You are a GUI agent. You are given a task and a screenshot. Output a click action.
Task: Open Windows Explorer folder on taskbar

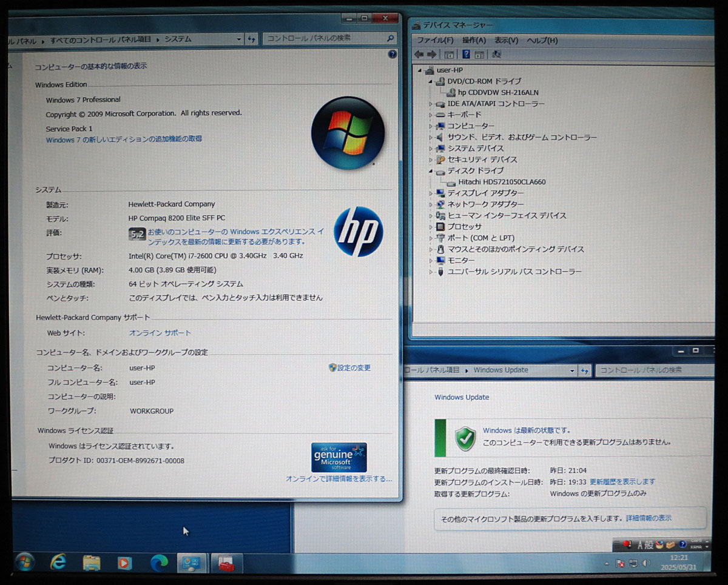click(92, 563)
